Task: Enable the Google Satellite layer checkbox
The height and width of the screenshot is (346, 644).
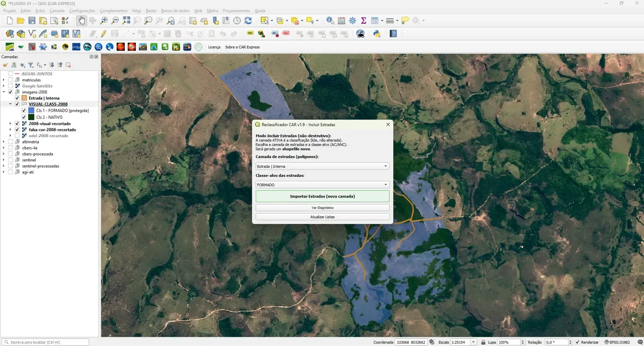Action: tap(10, 86)
